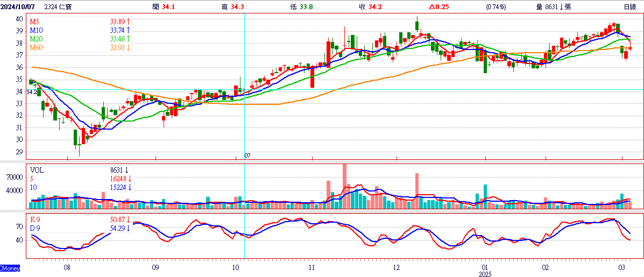Click the up arrow beside M5 value
The height and width of the screenshot is (277, 644).
(129, 22)
